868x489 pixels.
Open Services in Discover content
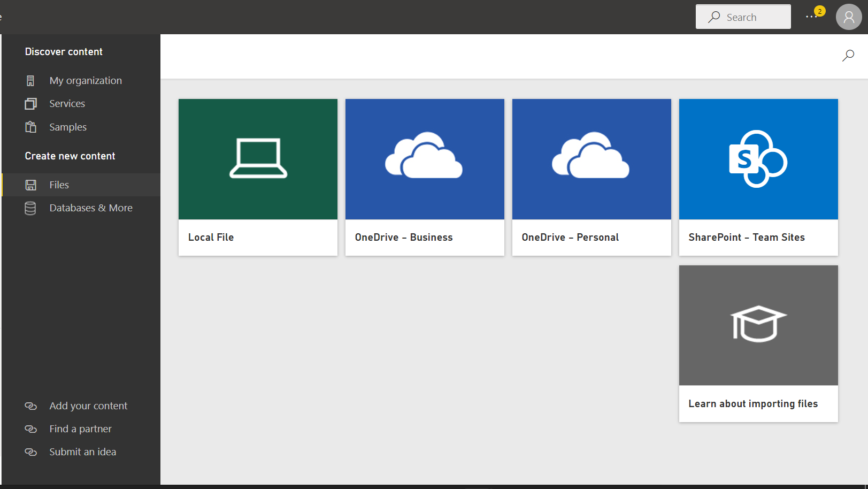point(67,104)
